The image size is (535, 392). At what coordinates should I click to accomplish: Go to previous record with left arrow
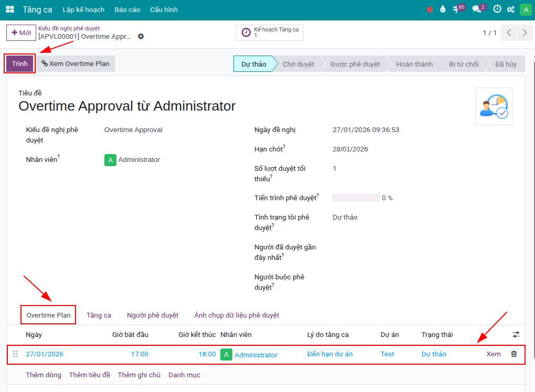(509, 32)
